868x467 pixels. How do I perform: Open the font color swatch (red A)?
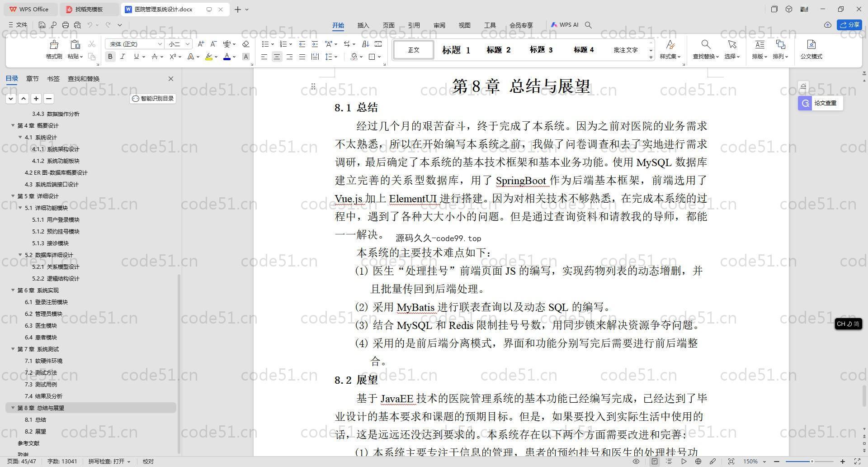coord(227,57)
